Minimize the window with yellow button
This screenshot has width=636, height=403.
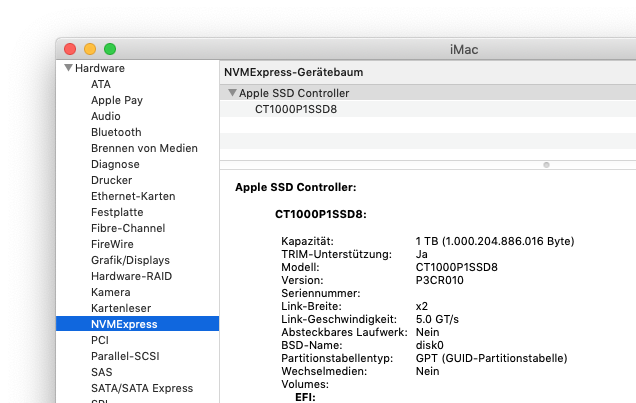(x=90, y=49)
